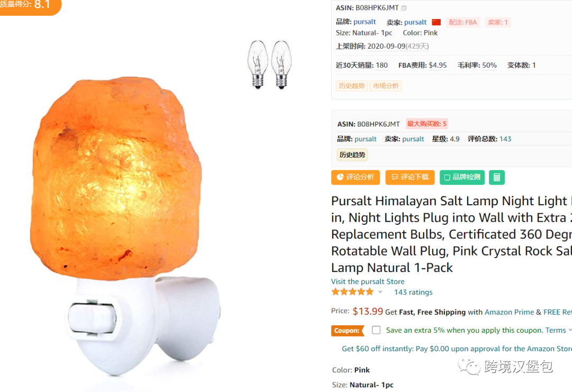The width and height of the screenshot is (572, 392).
Task: Open the 历史趋势 tab in top panel
Action: coord(351,86)
